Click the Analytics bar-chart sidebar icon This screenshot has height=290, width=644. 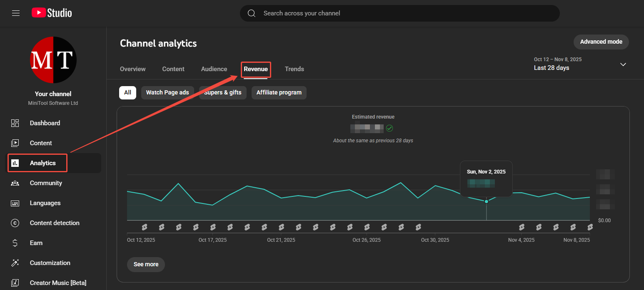[x=15, y=163]
